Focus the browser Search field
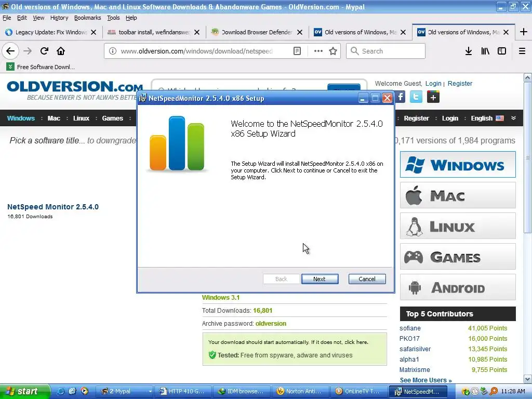532x399 pixels. pos(385,51)
